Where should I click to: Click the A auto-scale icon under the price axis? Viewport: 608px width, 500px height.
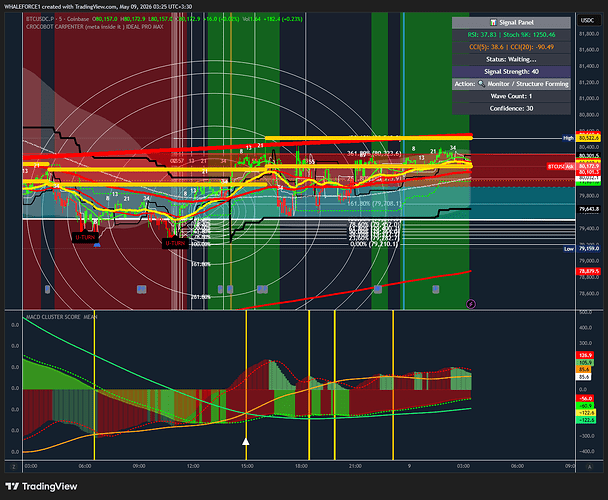[x=589, y=467]
